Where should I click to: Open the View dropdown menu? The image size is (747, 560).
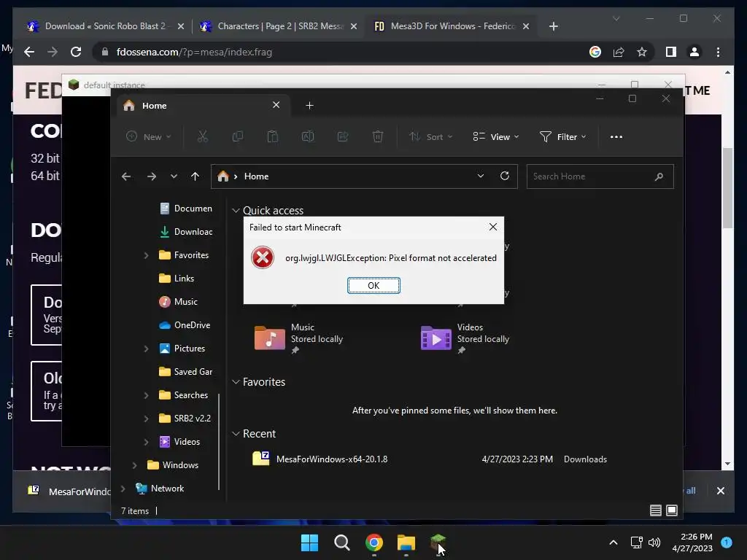(x=496, y=136)
